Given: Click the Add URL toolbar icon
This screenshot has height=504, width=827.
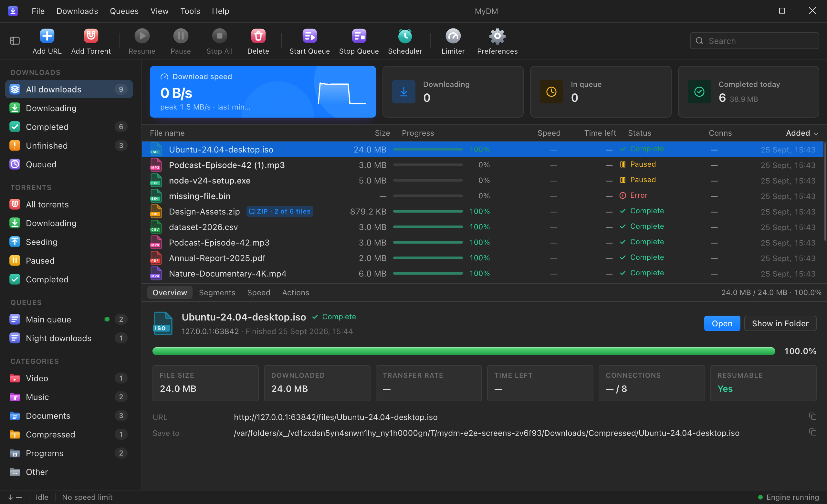Looking at the screenshot, I should pos(47,36).
